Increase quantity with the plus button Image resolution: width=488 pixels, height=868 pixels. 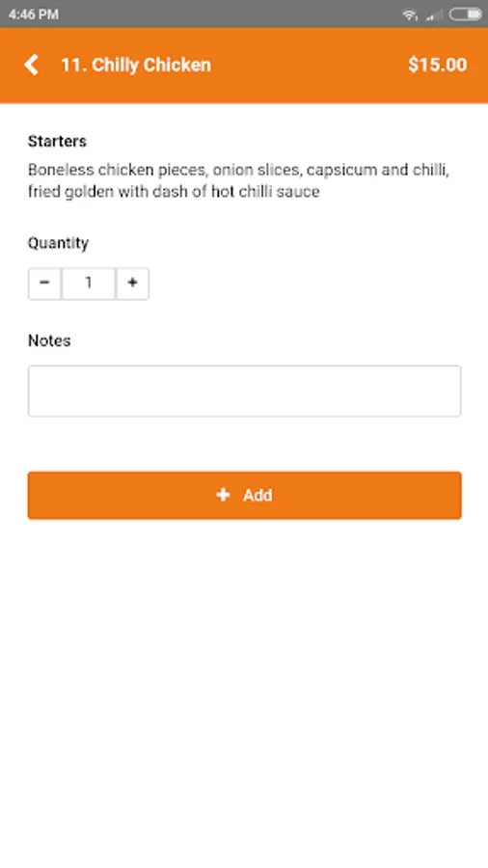[x=132, y=284]
